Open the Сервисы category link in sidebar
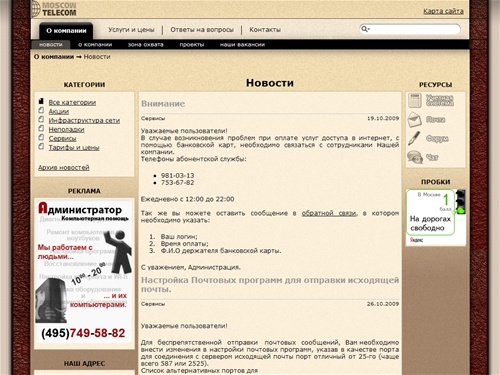 pos(62,138)
